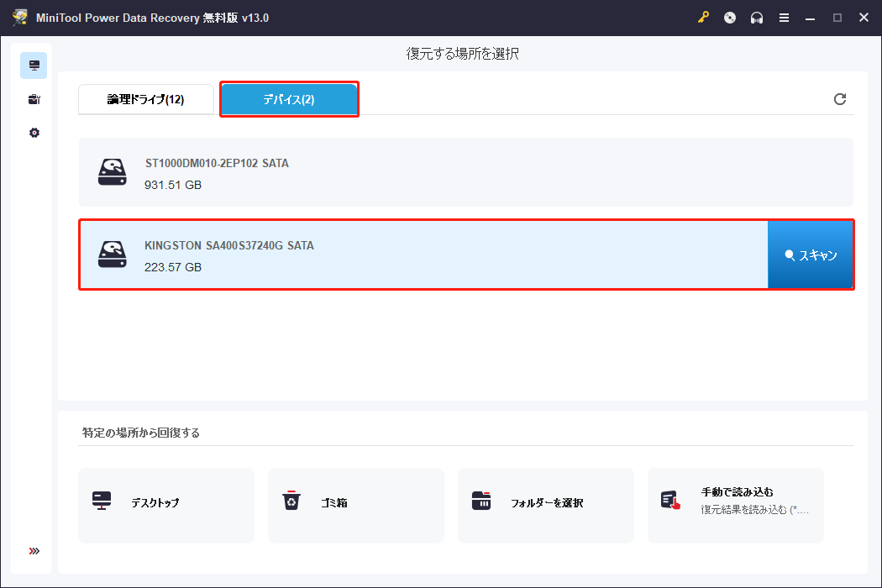This screenshot has width=882, height=588.
Task: Open the utilities toolbox in sidebar
Action: click(x=34, y=100)
